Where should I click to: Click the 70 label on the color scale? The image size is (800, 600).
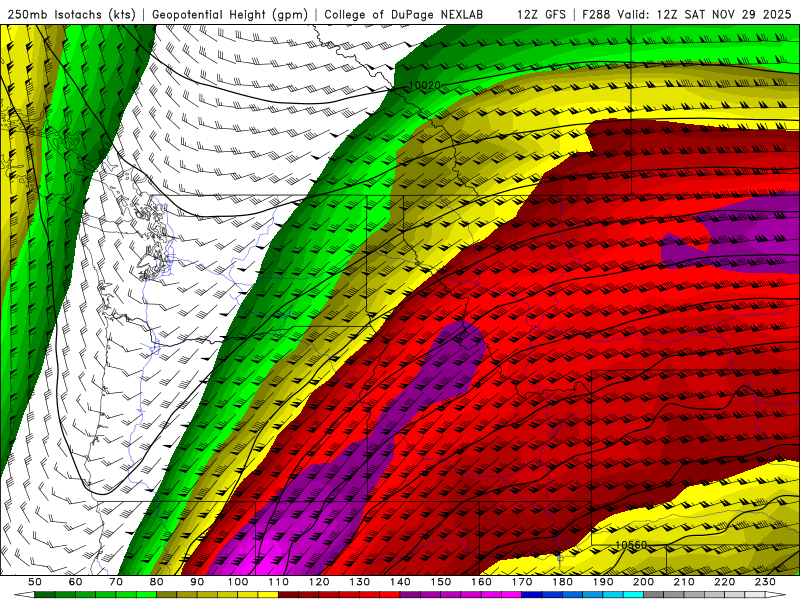coord(116,582)
